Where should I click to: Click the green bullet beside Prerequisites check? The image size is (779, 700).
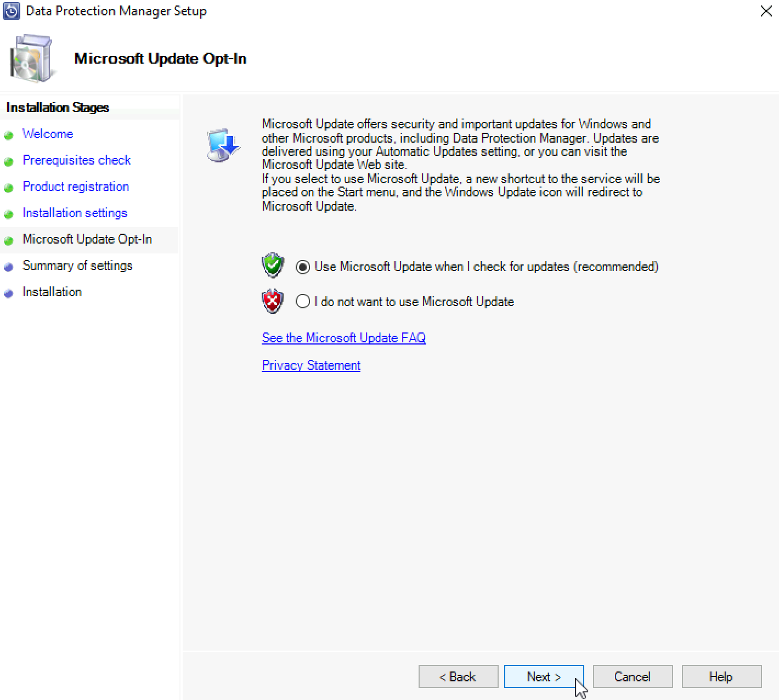pyautogui.click(x=8, y=162)
